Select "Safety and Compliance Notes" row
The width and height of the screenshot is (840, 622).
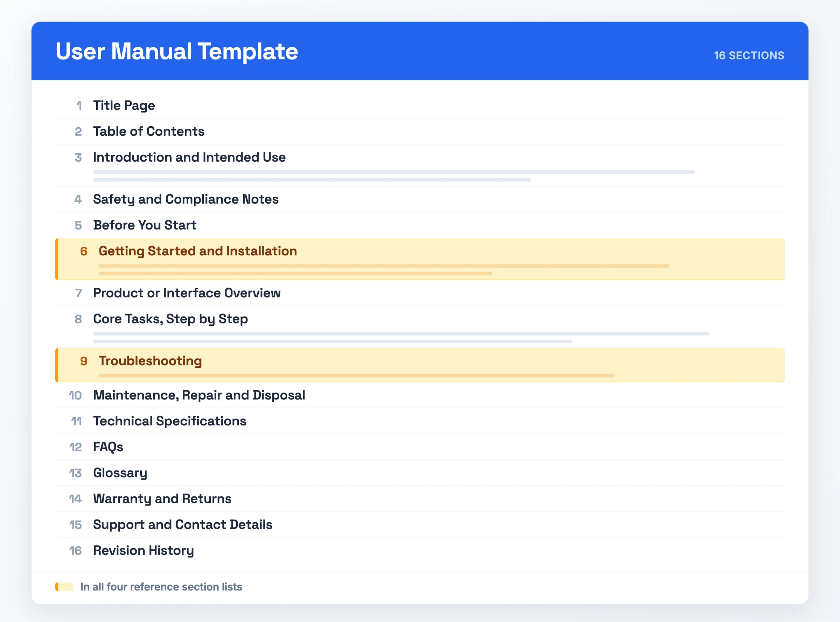click(420, 199)
